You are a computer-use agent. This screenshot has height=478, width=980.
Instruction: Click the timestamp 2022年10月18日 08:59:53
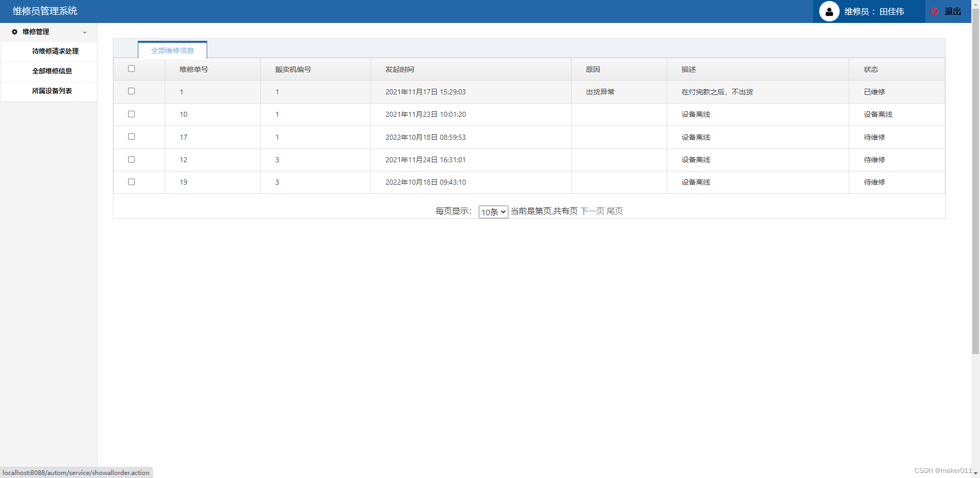point(426,137)
